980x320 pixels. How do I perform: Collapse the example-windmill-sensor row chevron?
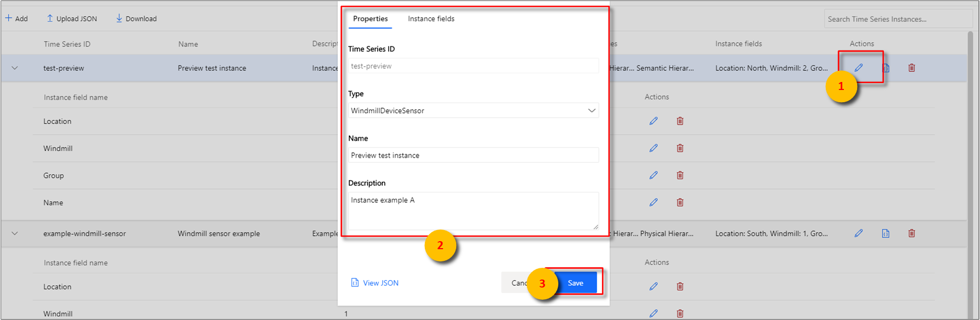point(15,233)
